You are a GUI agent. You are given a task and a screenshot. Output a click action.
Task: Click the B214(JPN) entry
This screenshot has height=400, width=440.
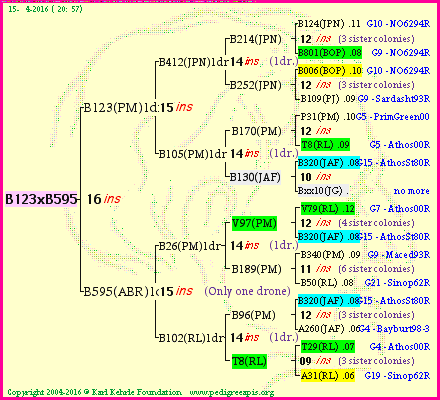(256, 39)
